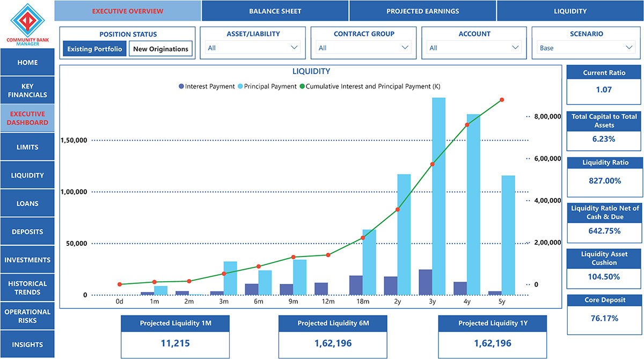Click the Projected Liquidity 1Y card value
This screenshot has width=644, height=359.
point(492,343)
